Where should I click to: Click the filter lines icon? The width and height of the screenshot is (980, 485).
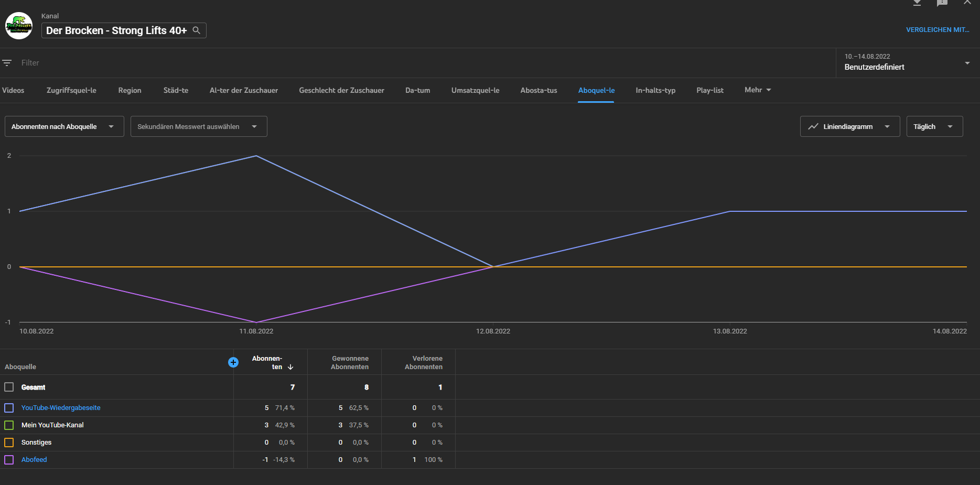tap(7, 63)
